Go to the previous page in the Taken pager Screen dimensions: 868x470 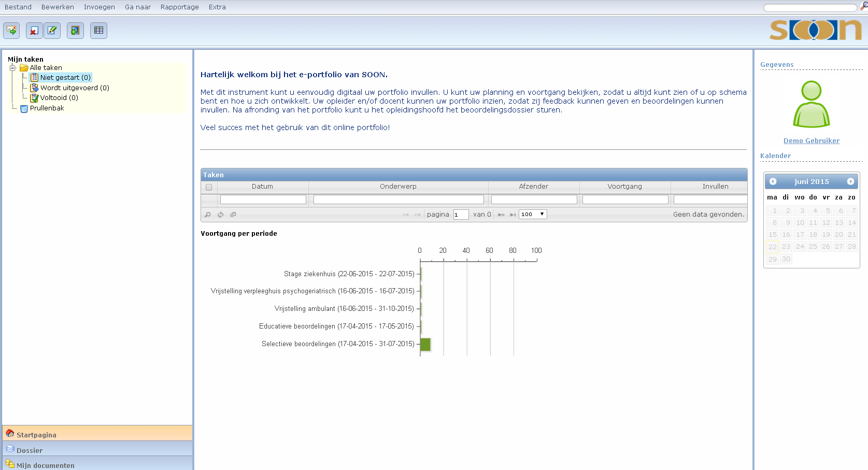click(417, 215)
